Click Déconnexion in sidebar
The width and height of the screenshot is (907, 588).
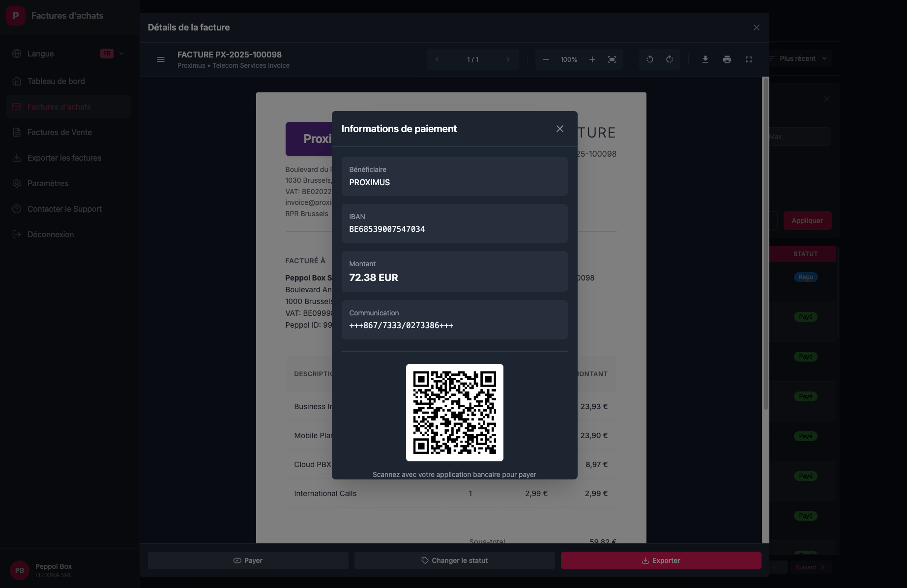point(69,234)
